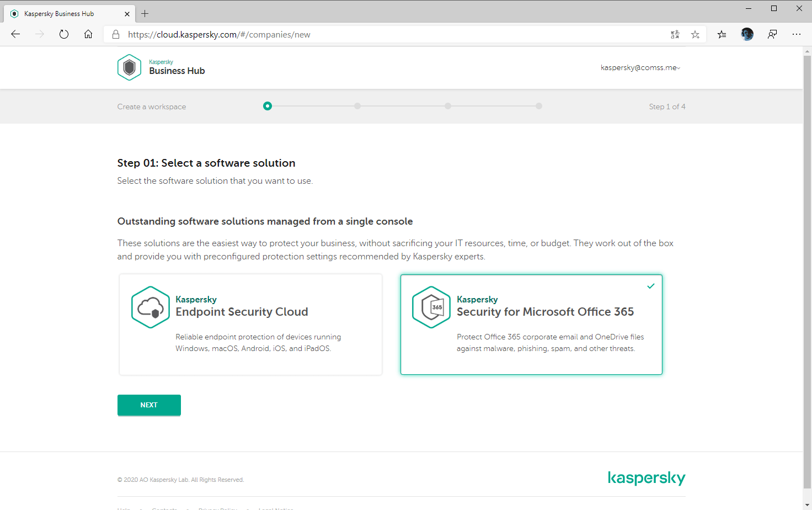Click the kaspersky logo in the footer
The image size is (812, 510).
[x=647, y=478]
